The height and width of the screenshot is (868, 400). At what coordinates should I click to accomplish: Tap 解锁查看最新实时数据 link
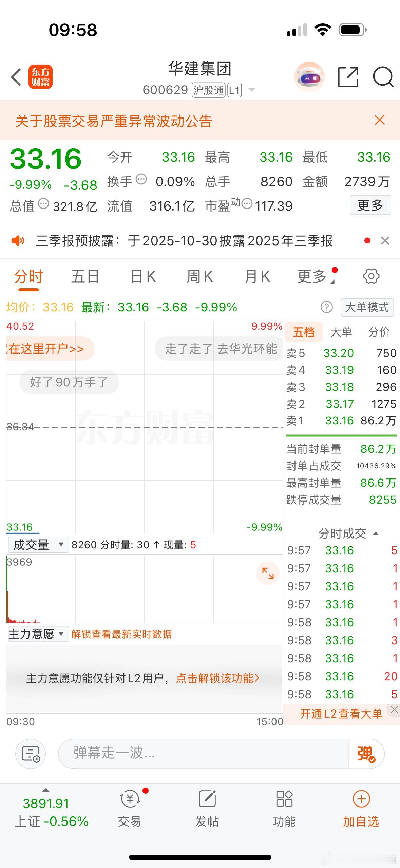121,634
